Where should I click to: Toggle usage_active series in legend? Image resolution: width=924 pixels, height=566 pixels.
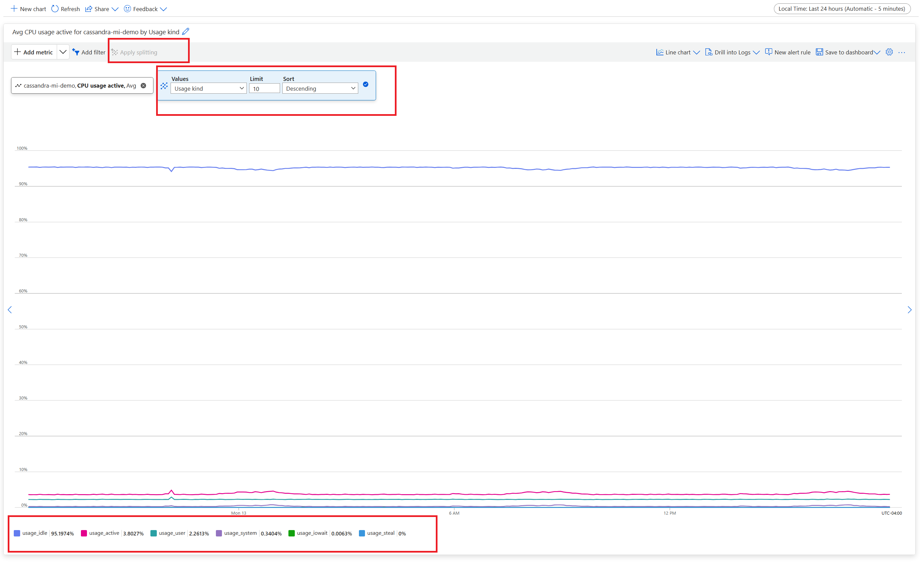tap(104, 533)
